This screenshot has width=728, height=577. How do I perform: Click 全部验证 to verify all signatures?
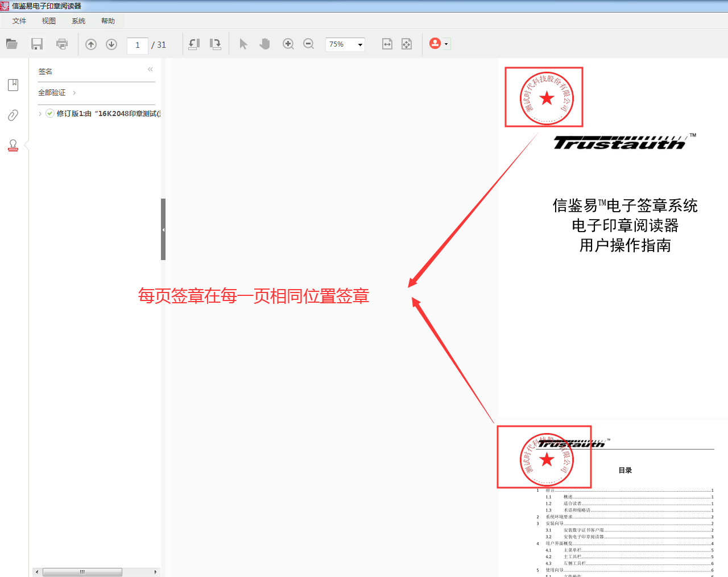52,93
